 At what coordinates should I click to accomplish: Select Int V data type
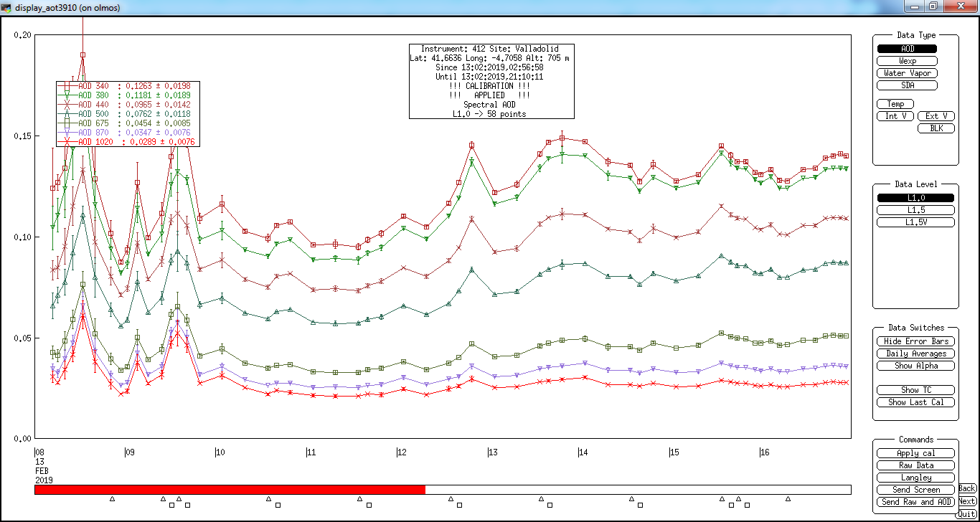coord(895,116)
